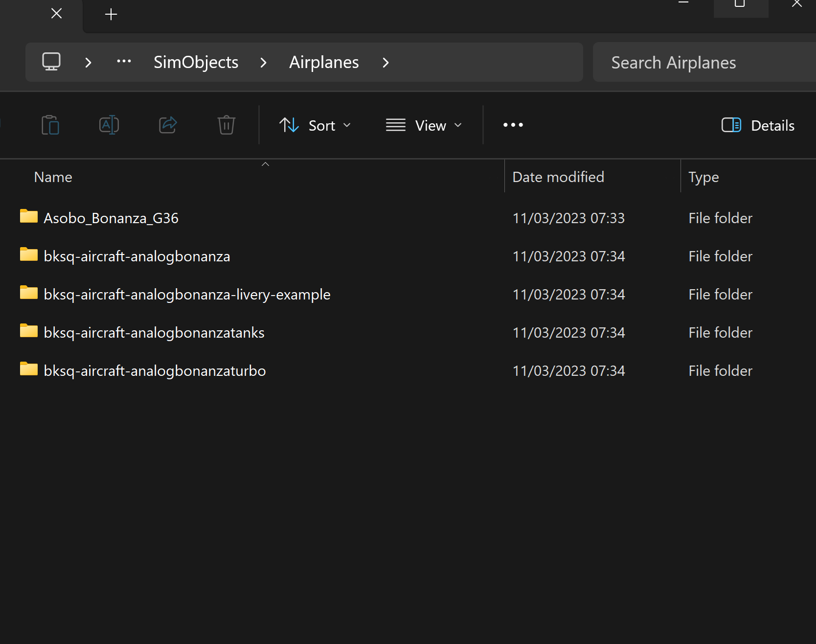Expand chevron after SimObjects
The height and width of the screenshot is (644, 816).
point(264,63)
